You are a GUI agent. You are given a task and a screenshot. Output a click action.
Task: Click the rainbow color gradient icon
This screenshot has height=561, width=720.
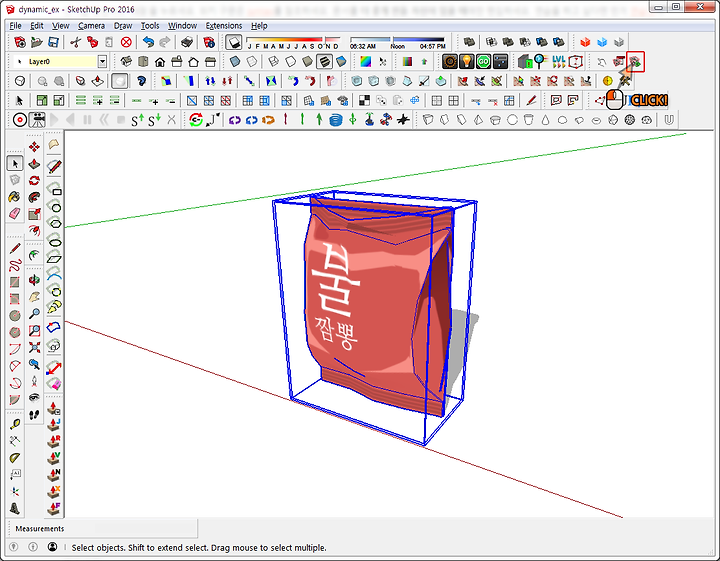(366, 62)
